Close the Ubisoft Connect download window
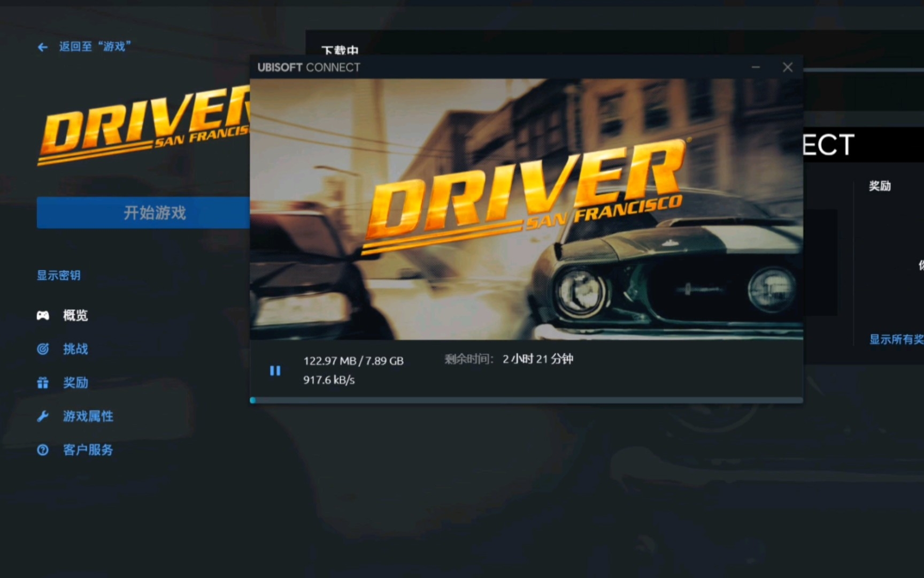 [788, 67]
